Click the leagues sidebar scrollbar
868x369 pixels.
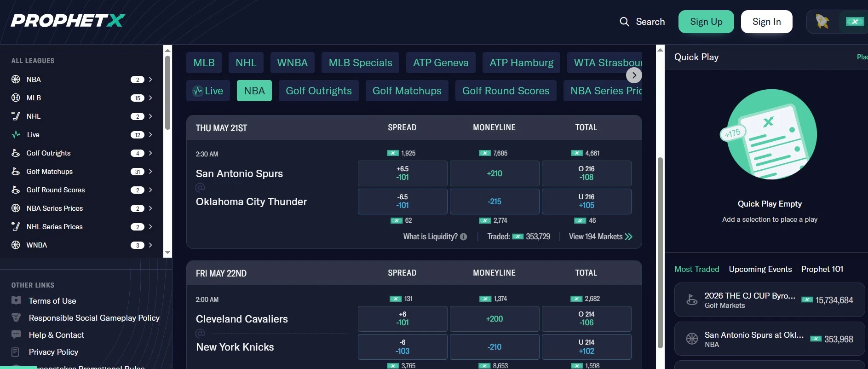pos(167,92)
